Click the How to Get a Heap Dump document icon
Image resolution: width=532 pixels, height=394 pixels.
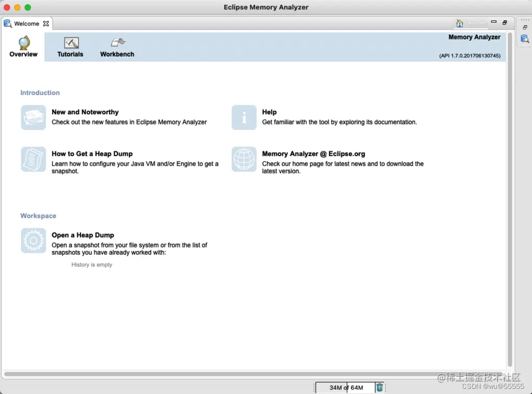[x=33, y=159]
